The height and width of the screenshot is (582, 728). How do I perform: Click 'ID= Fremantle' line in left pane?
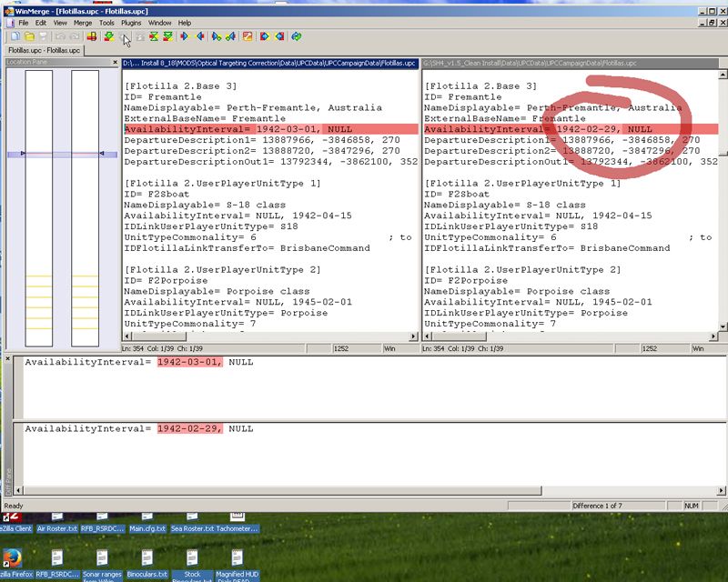click(x=163, y=97)
